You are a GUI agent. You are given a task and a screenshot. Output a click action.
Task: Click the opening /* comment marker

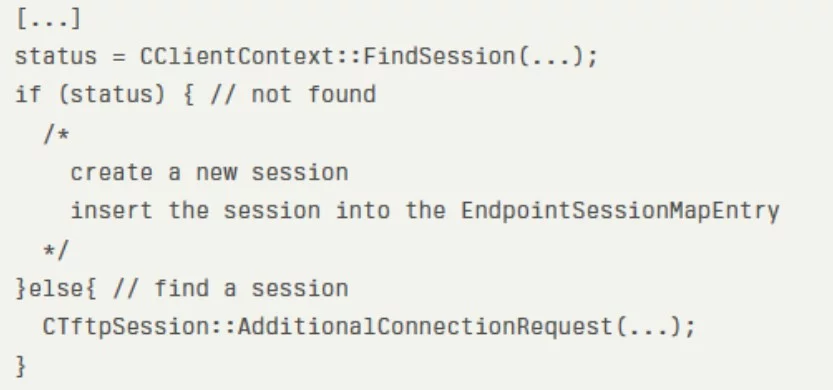56,133
